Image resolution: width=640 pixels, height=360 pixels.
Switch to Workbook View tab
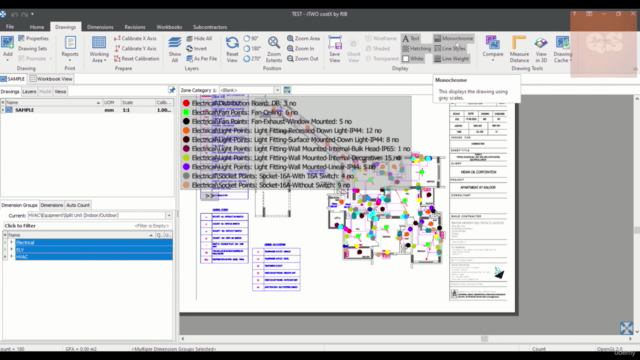click(x=51, y=79)
